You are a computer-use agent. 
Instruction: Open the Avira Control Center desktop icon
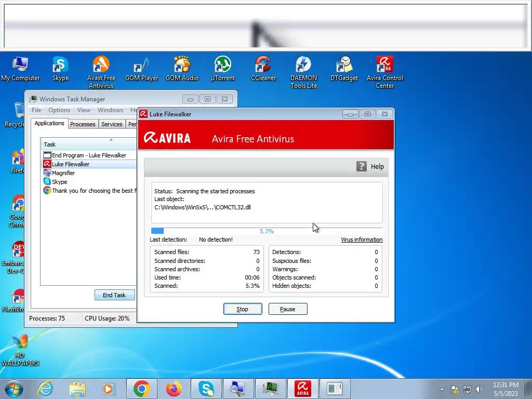[385, 72]
